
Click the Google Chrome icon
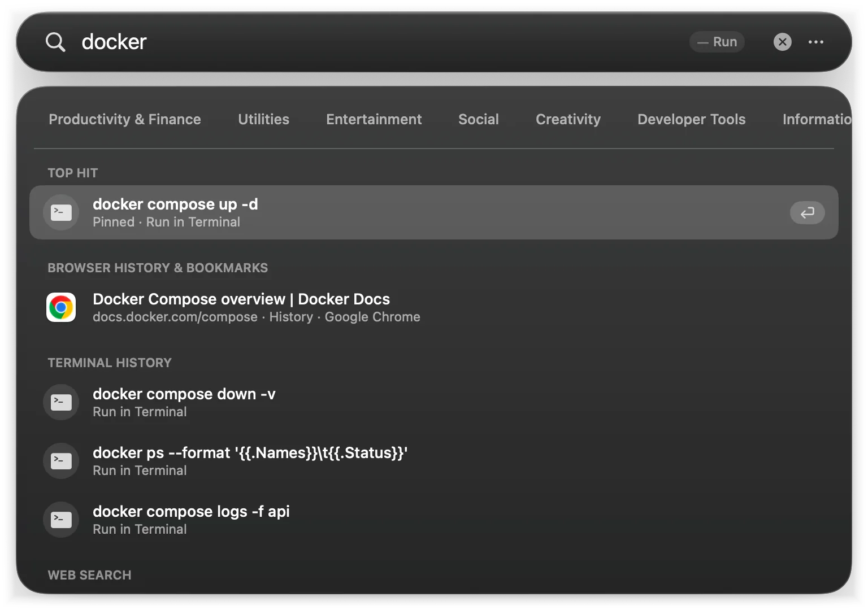click(x=61, y=307)
